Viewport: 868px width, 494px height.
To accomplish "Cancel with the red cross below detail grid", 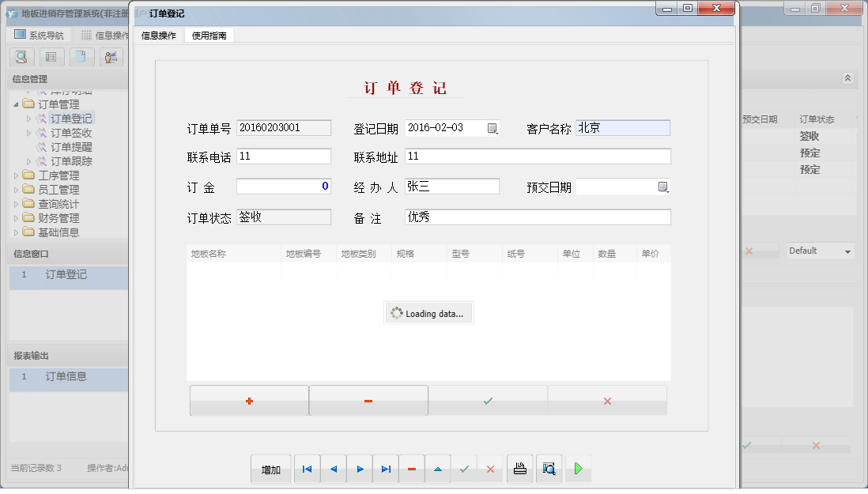I will coord(607,400).
